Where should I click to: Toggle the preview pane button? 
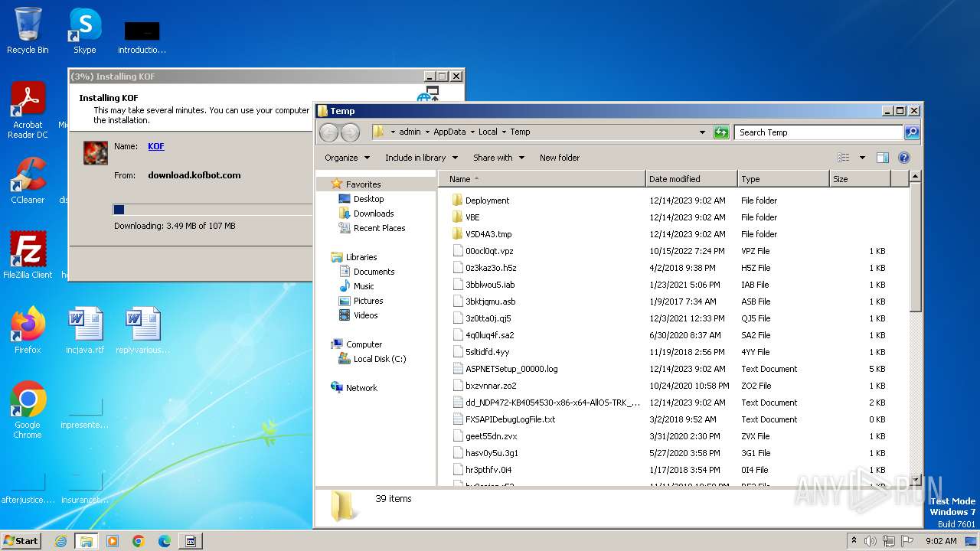[x=882, y=158]
